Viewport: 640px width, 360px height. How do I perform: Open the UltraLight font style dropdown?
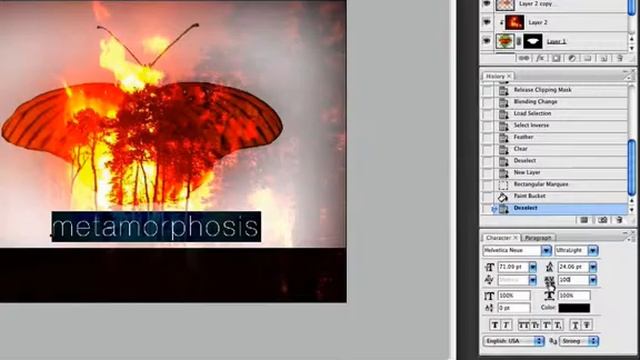click(x=593, y=251)
